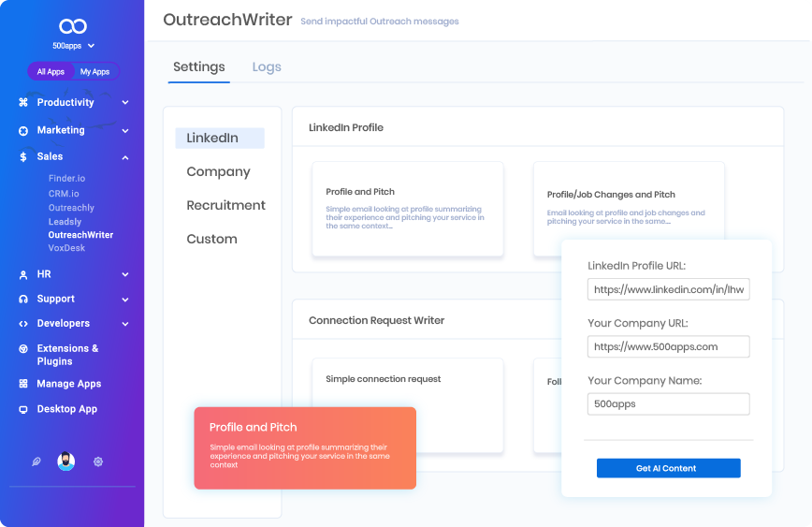Click the Manage Apps grid icon

coord(23,384)
